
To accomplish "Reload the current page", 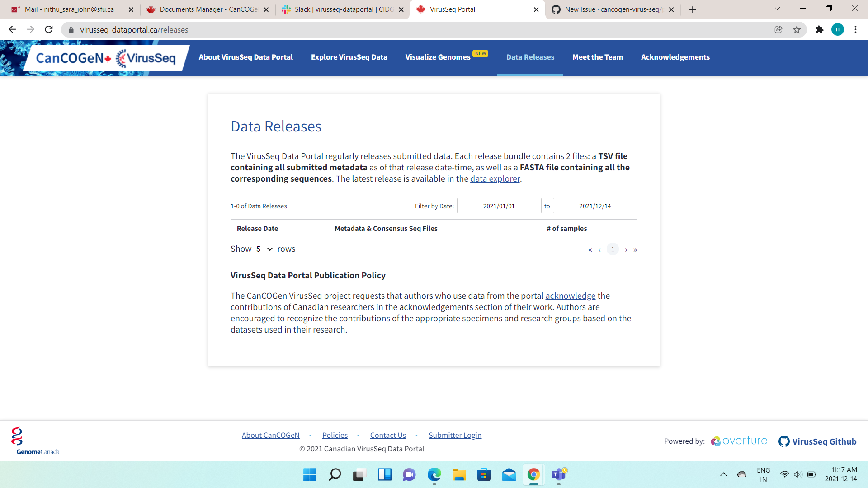I will (48, 30).
